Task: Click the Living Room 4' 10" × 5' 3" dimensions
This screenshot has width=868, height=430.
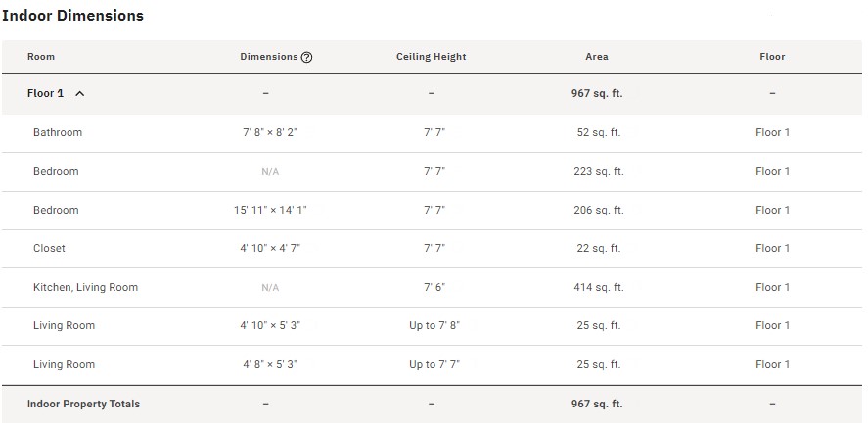Action: point(270,325)
